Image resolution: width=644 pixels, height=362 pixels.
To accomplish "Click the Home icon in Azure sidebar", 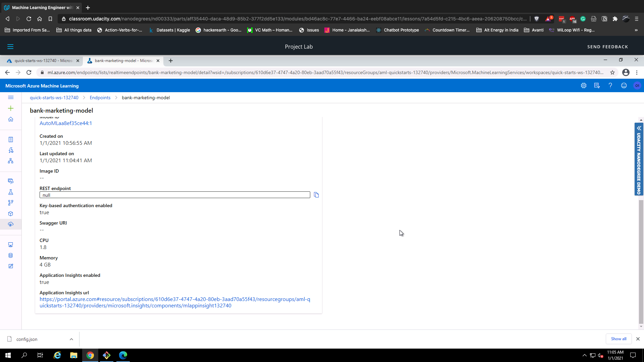I will point(11,119).
